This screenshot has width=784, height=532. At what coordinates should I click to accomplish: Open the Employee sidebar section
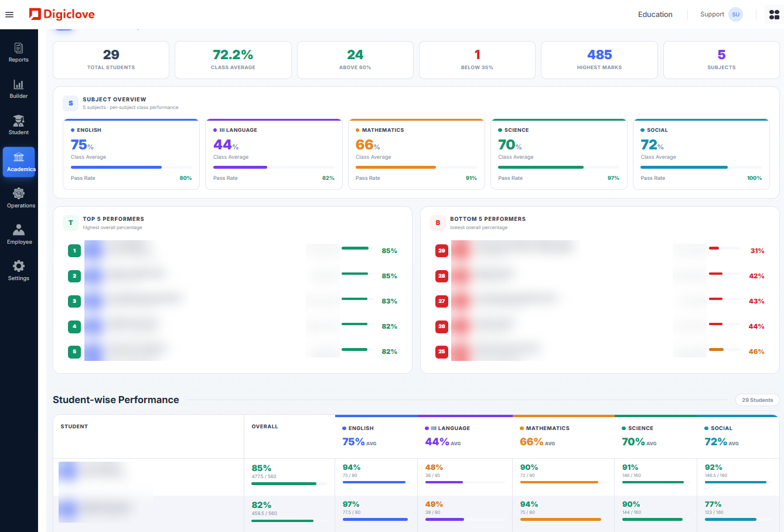[19, 234]
